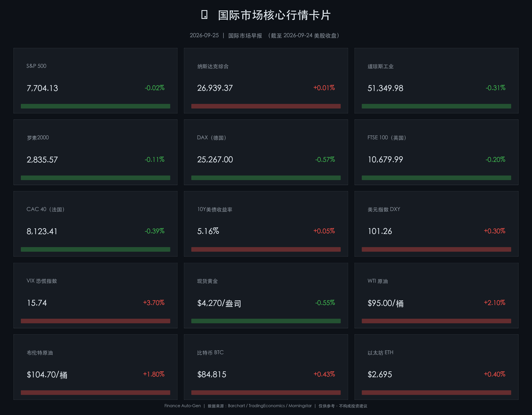Click the green bar under S&P 500
The width and height of the screenshot is (532, 415).
point(95,106)
